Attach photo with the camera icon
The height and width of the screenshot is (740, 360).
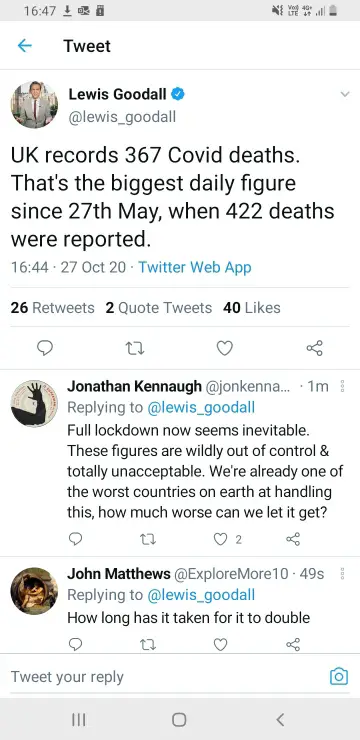point(338,677)
